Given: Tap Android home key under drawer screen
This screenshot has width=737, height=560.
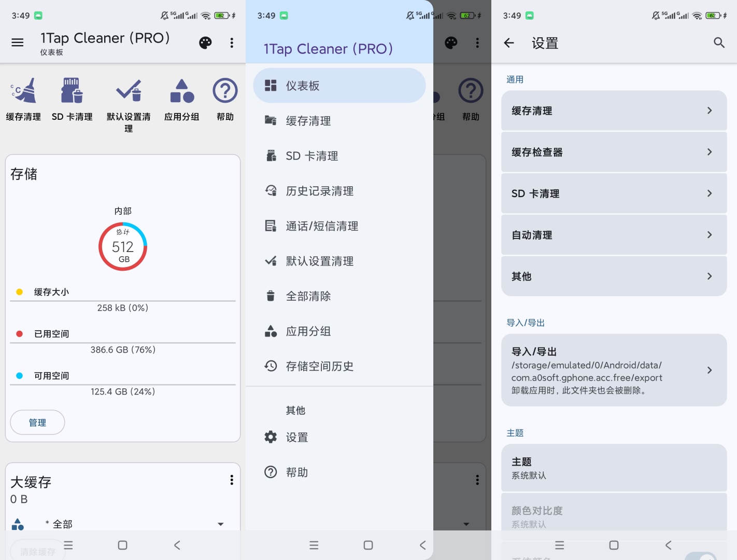Looking at the screenshot, I should pyautogui.click(x=368, y=545).
